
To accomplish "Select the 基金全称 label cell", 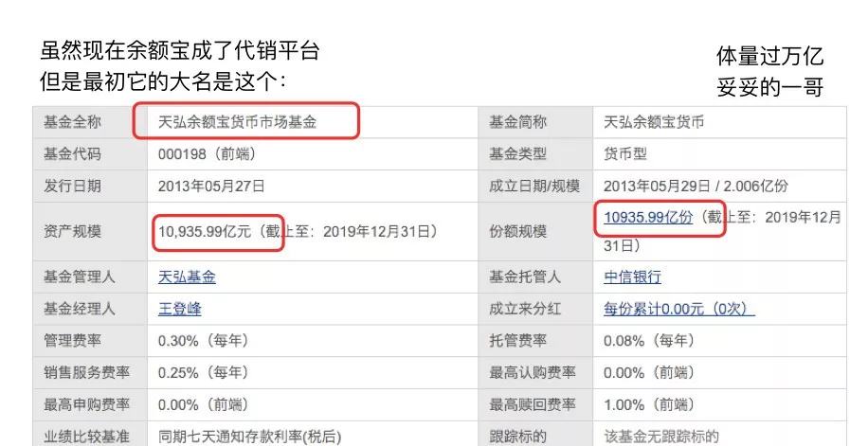I will coord(90,122).
